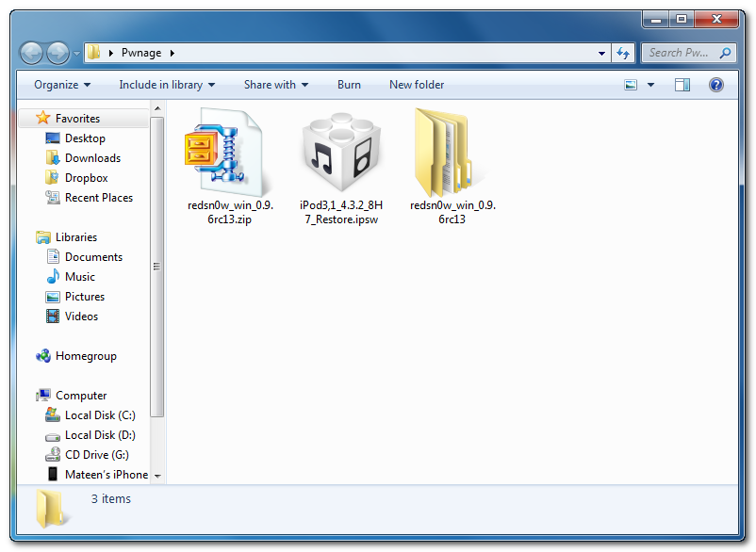Image resolution: width=756 pixels, height=552 pixels.
Task: Open the Organize dropdown menu
Action: pyautogui.click(x=62, y=85)
